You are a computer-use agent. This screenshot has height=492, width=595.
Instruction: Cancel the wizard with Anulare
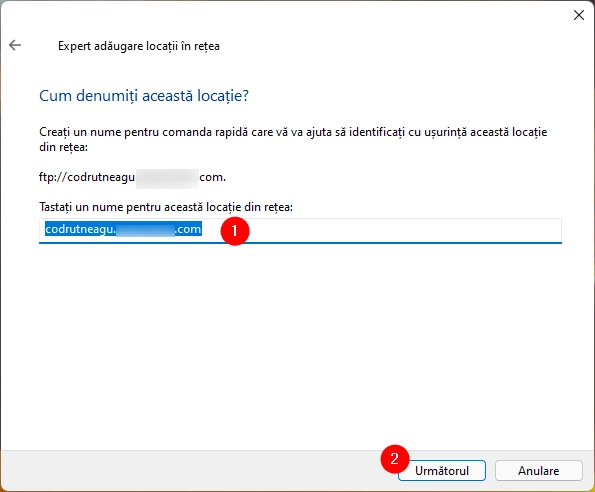(538, 470)
